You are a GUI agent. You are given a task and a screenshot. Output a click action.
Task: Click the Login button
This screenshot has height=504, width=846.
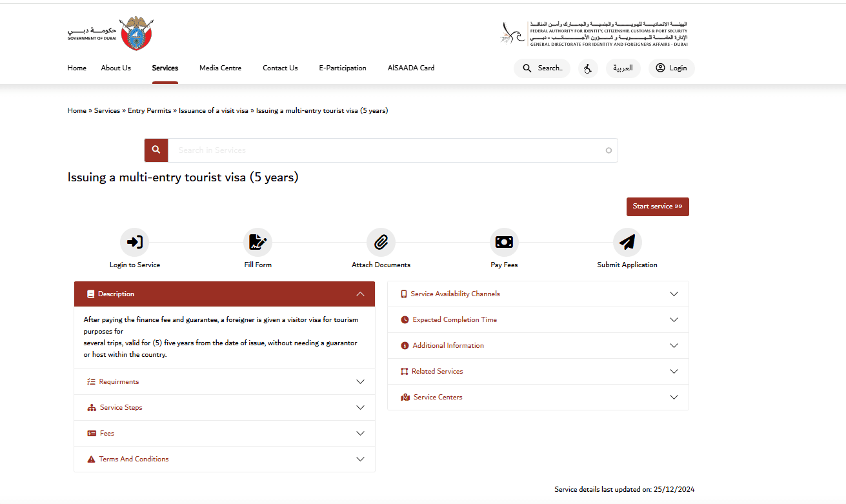671,68
